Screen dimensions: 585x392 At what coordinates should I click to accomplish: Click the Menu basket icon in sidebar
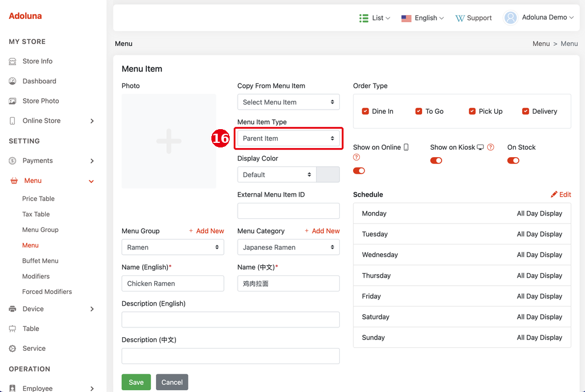coord(14,181)
